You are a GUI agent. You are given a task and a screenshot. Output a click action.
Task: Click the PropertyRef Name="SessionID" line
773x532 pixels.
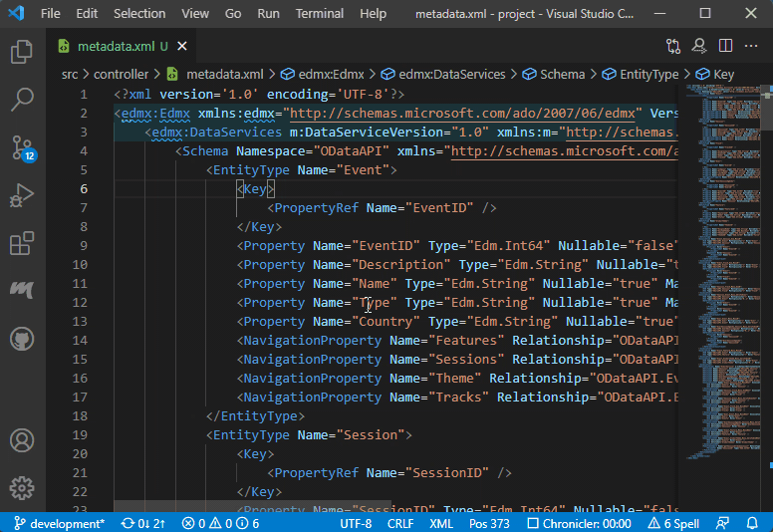click(389, 473)
